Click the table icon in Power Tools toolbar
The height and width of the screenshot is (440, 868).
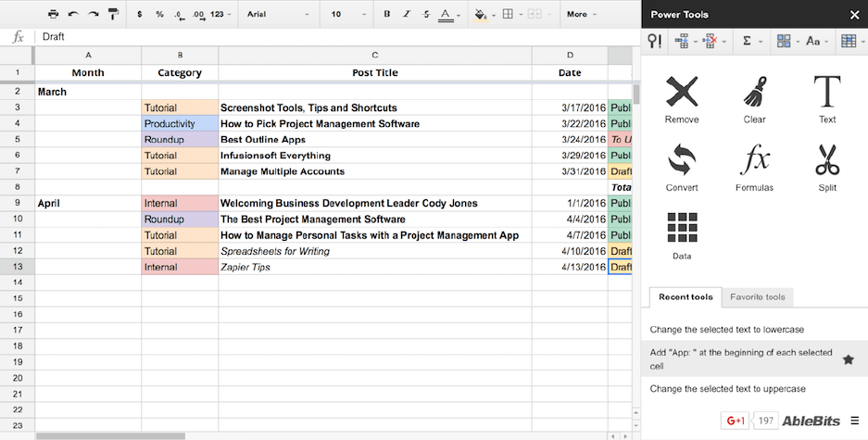tap(848, 41)
